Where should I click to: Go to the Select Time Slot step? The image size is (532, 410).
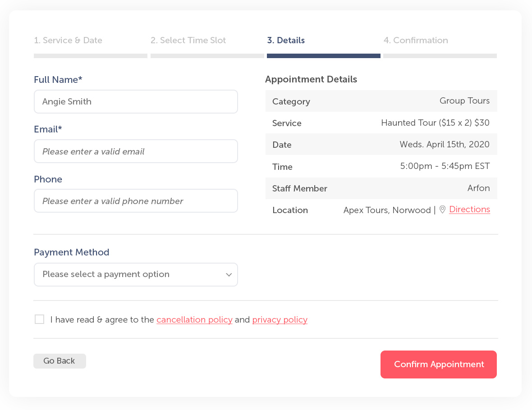(x=188, y=41)
